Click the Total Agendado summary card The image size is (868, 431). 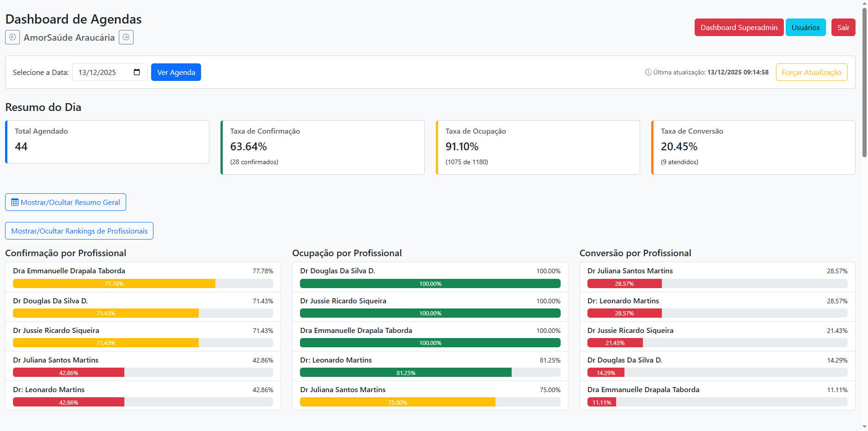(107, 142)
